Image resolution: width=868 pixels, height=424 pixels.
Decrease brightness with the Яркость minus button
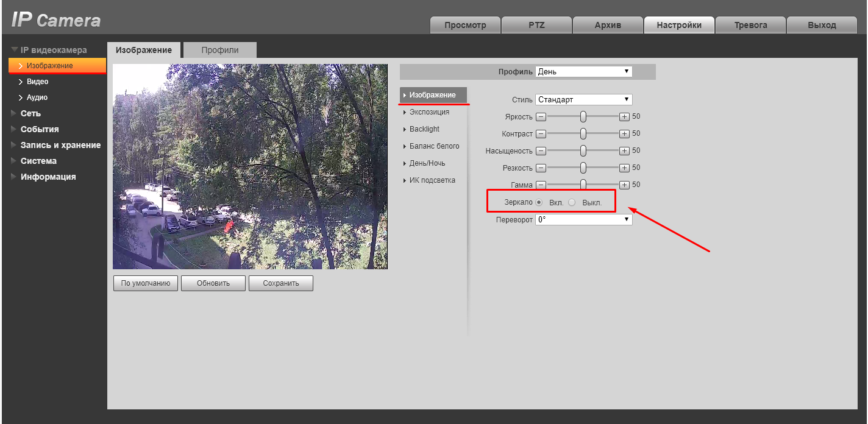tap(540, 116)
